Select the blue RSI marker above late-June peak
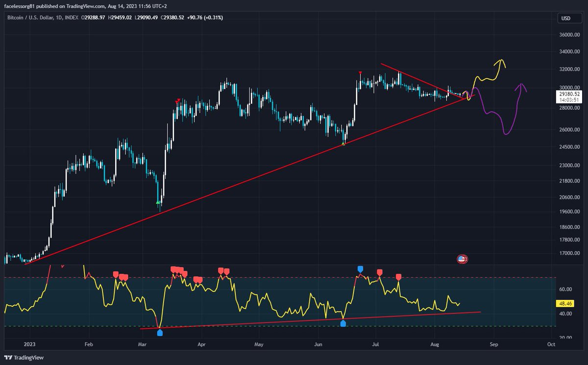The width and height of the screenshot is (588, 365). click(361, 269)
